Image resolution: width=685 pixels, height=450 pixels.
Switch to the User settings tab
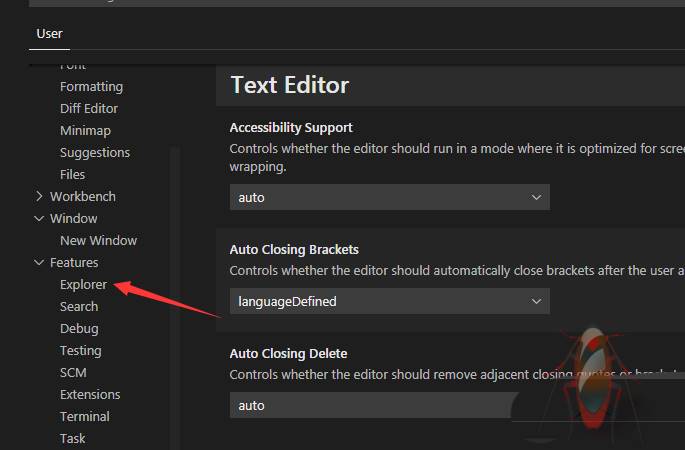click(x=49, y=33)
